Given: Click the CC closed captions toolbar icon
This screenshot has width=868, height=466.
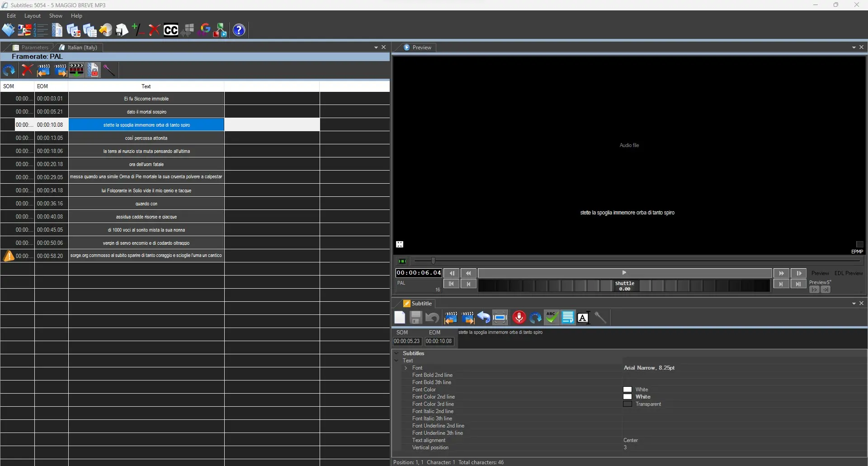Looking at the screenshot, I should click(x=170, y=30).
